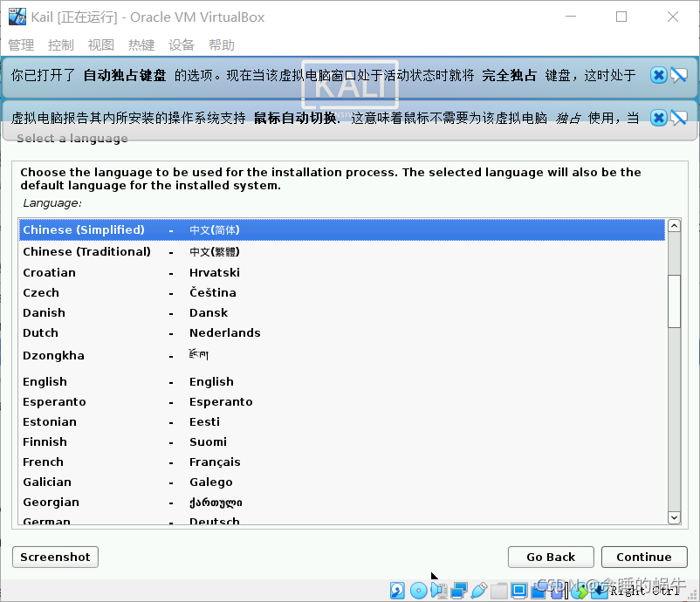Click the green mouse integration status icon
The image size is (700, 602).
click(579, 592)
